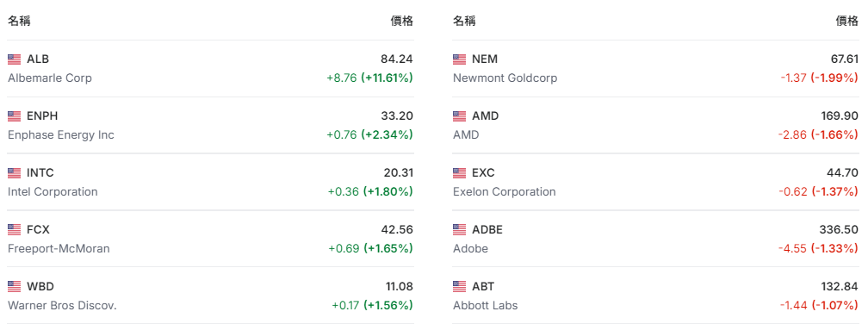Click the US flag icon beside ABT
This screenshot has height=324, width=868.
(x=460, y=287)
